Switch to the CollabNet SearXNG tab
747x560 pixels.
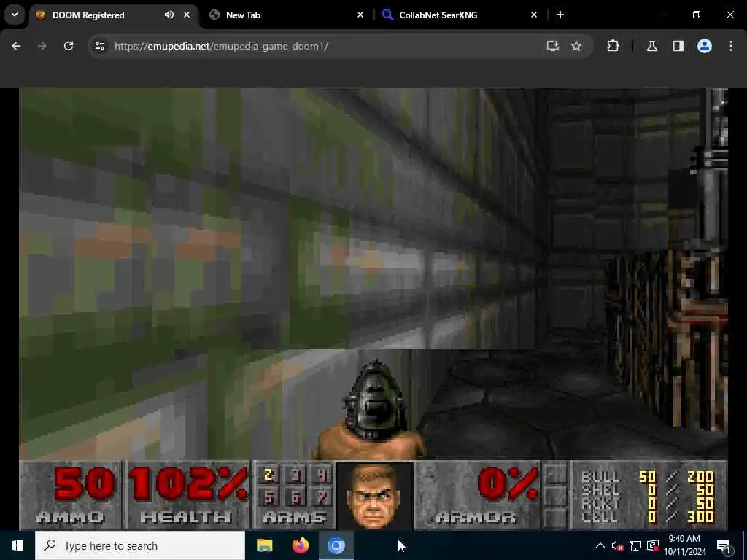pos(460,15)
